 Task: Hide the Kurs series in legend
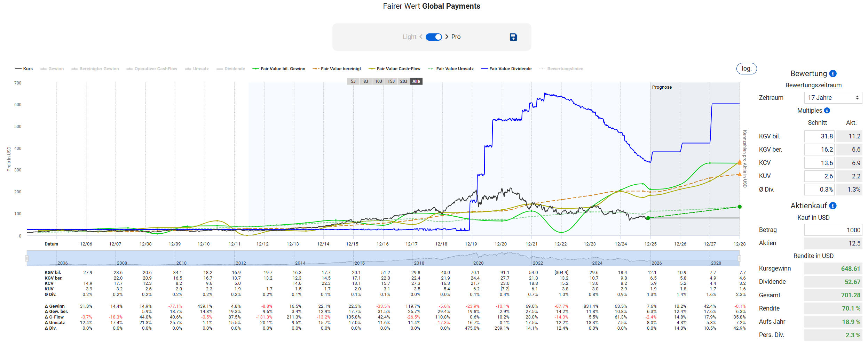[24, 69]
